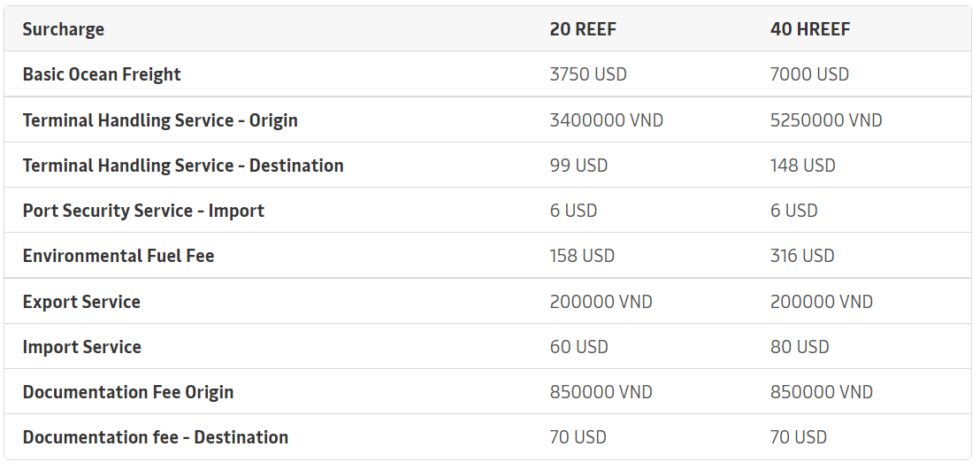The width and height of the screenshot is (980, 470).
Task: Click the 99 USD cell
Action: 578,166
